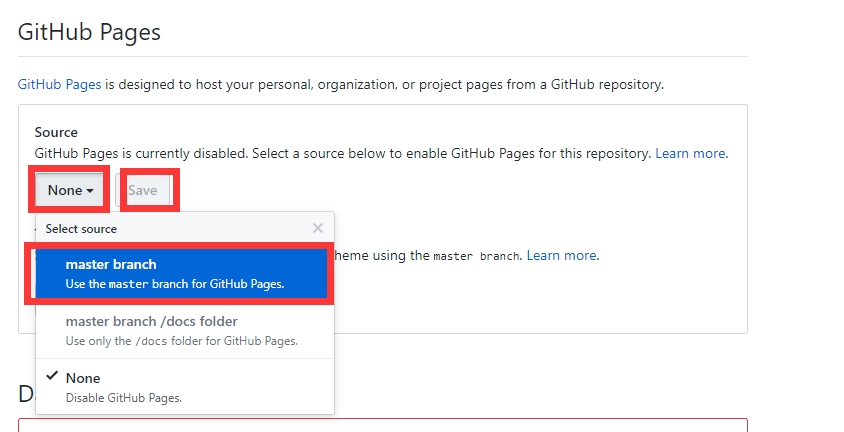The image size is (844, 432).
Task: Click 'Disable GitHub Pages.' description text
Action: coord(124,398)
